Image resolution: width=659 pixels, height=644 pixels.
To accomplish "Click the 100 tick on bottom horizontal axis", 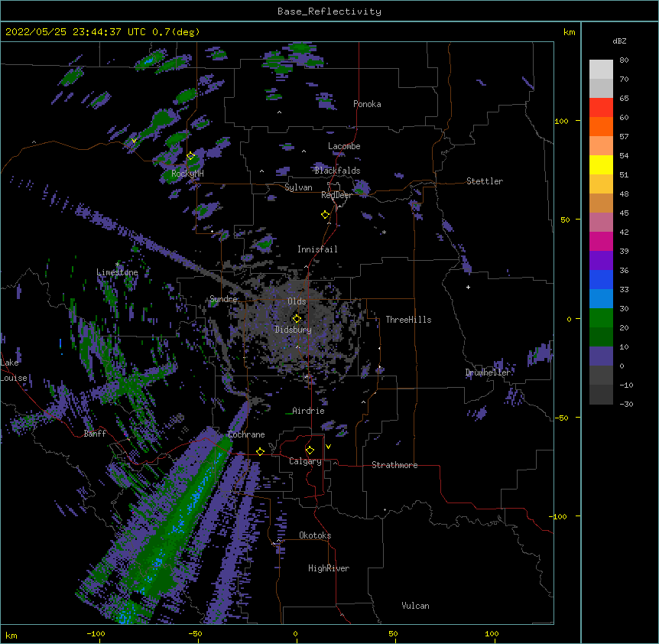I will [492, 633].
